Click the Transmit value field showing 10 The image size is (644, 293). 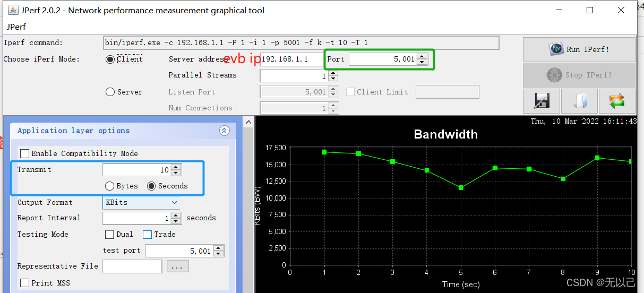pos(137,170)
